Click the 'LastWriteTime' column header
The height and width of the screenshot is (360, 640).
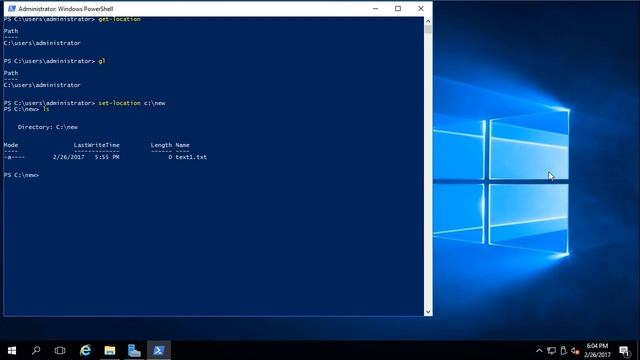(x=96, y=145)
